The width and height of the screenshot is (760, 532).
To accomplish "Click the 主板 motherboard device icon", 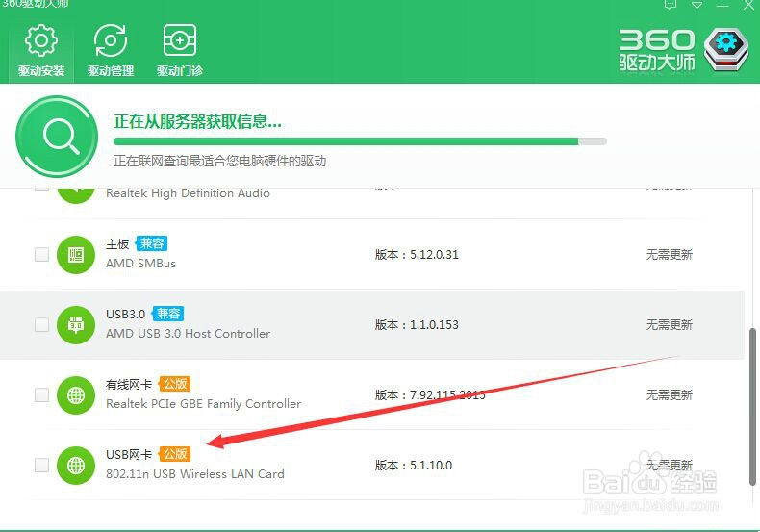I will coord(76,254).
